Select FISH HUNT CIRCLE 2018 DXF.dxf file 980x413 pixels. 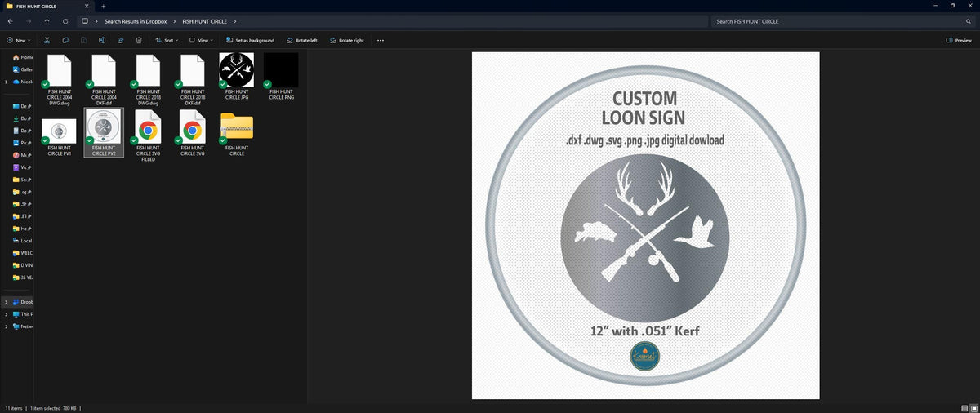(x=193, y=80)
